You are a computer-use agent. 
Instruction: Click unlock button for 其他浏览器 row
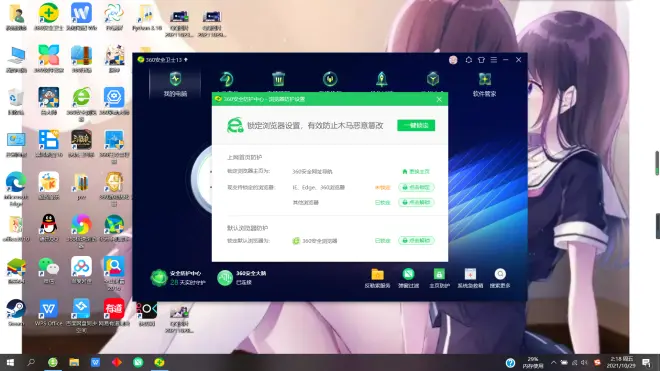click(x=416, y=202)
